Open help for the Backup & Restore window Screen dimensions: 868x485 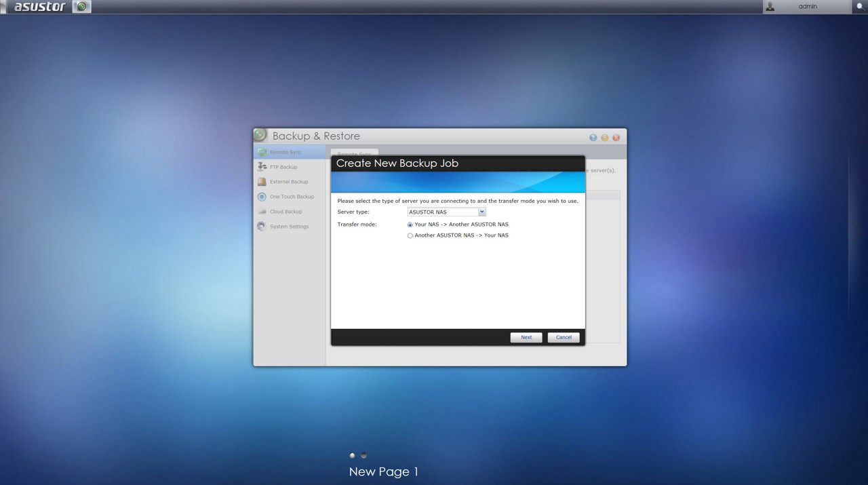click(x=593, y=138)
